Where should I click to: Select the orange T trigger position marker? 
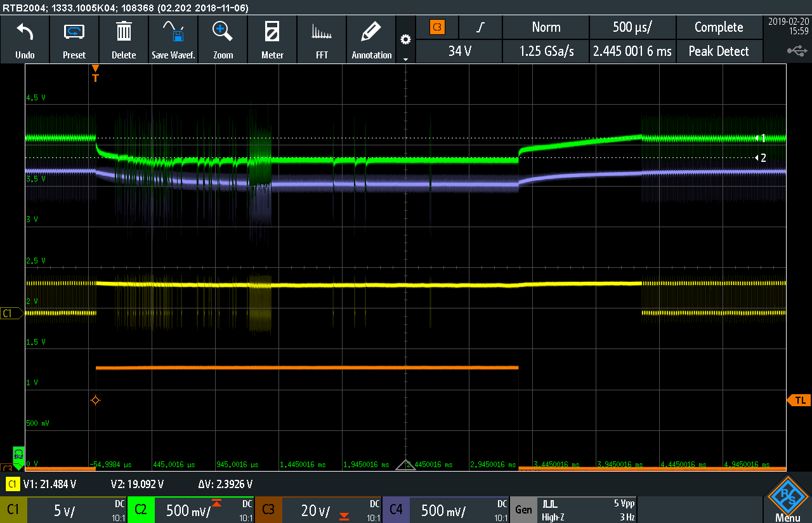[x=95, y=74]
